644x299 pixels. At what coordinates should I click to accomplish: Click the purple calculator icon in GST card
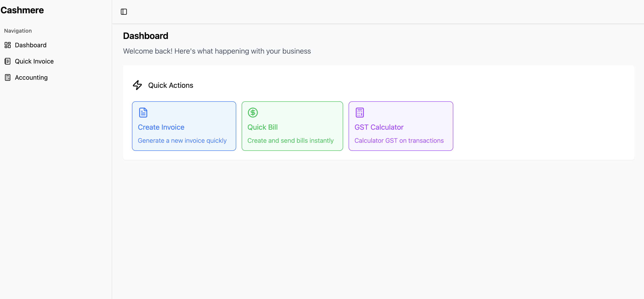[360, 113]
